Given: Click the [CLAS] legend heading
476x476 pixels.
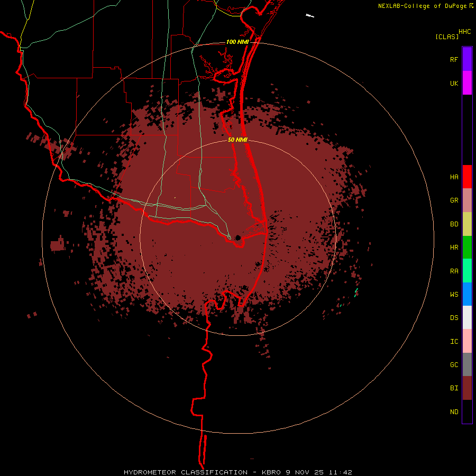Looking at the screenshot, I should (x=447, y=36).
